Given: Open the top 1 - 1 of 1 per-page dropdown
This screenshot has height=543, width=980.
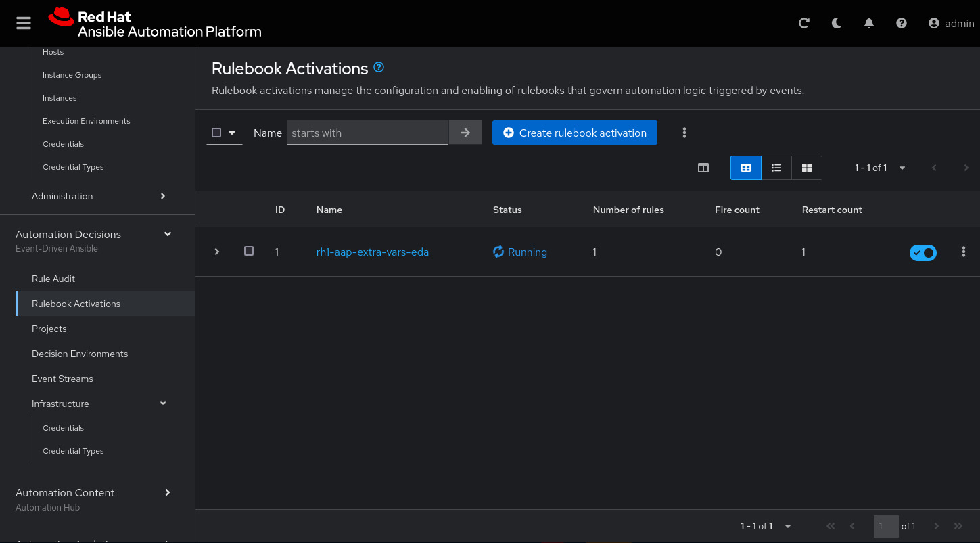Looking at the screenshot, I should coord(880,168).
